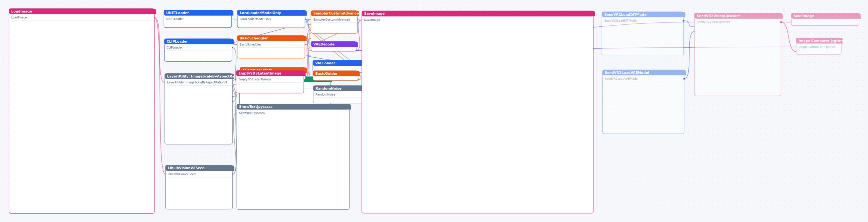Select the RandomNoise node header
Screen dimensions: 868x222
(x=338, y=88)
